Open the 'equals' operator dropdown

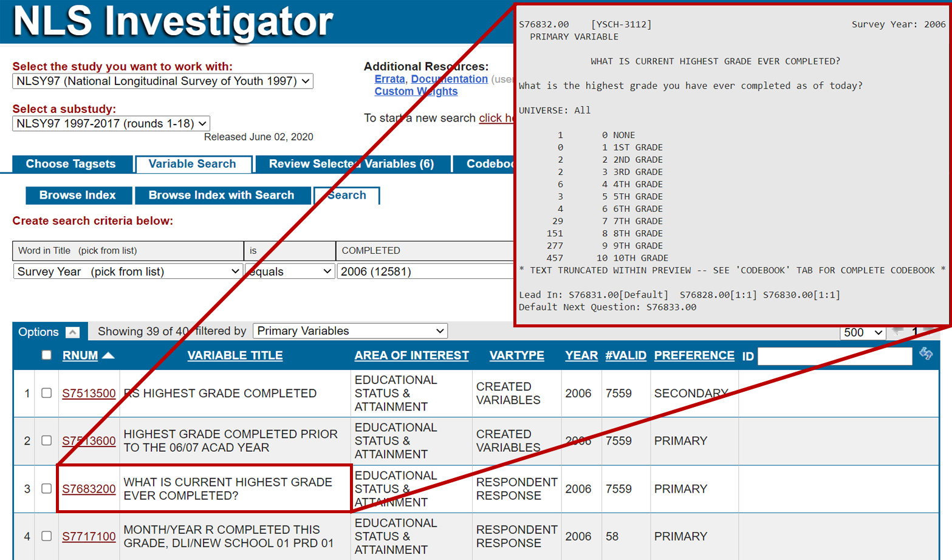pyautogui.click(x=290, y=271)
